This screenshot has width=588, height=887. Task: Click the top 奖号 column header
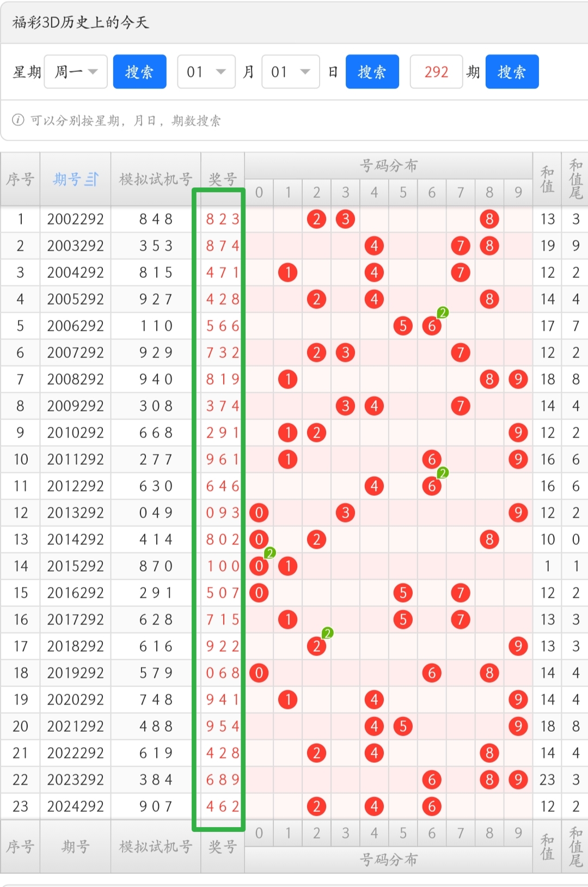(223, 179)
